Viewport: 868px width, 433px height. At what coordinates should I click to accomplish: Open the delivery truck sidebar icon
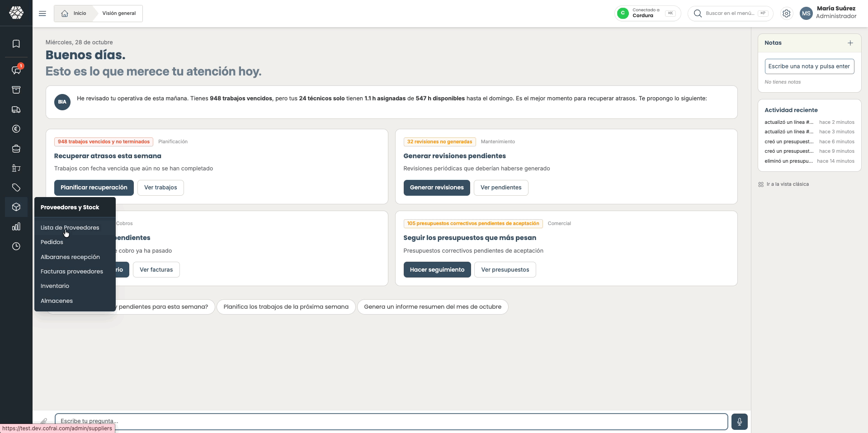[x=16, y=109]
